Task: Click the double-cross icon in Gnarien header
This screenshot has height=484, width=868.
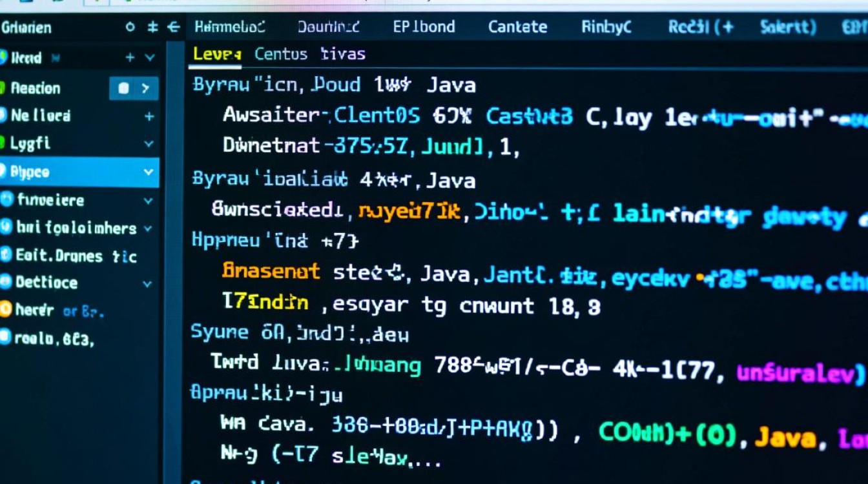Action: 152,27
